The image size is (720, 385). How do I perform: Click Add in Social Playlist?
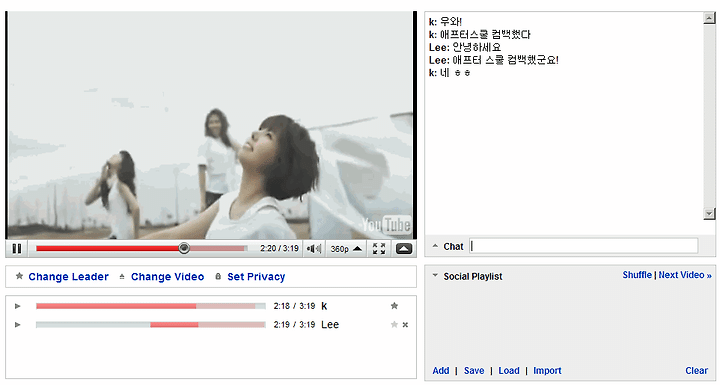point(441,370)
